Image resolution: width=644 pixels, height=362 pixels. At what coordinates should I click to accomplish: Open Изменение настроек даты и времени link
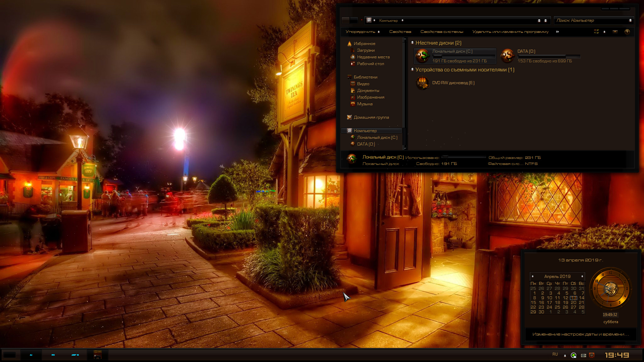point(581,334)
